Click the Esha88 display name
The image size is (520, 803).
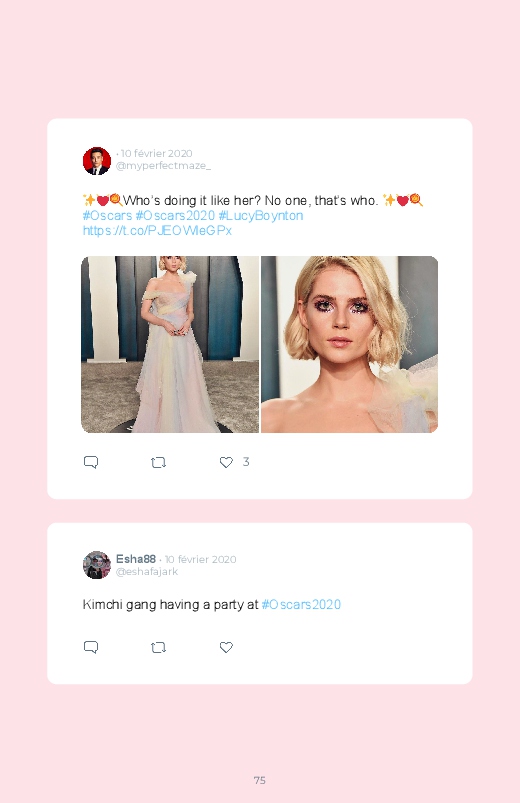136,559
